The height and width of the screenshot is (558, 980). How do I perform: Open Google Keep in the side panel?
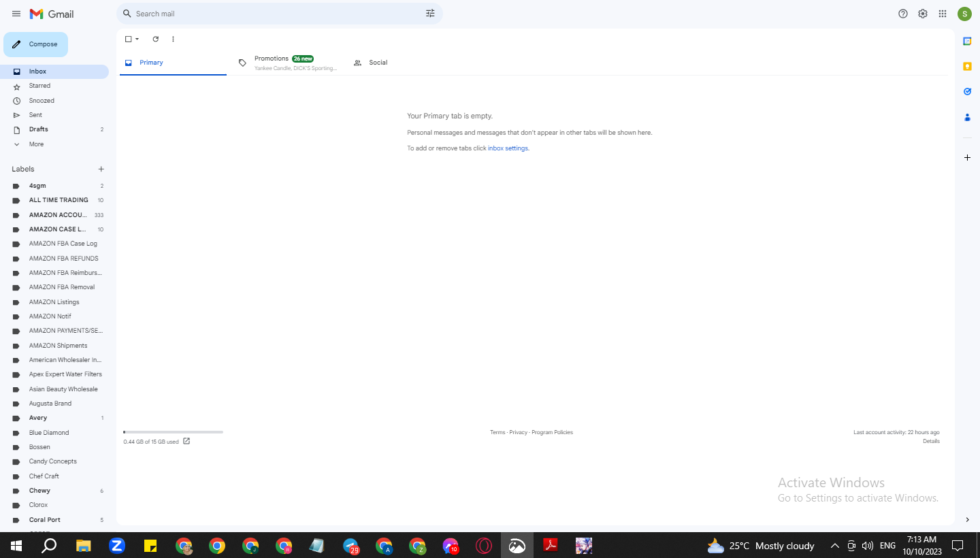[x=967, y=66]
